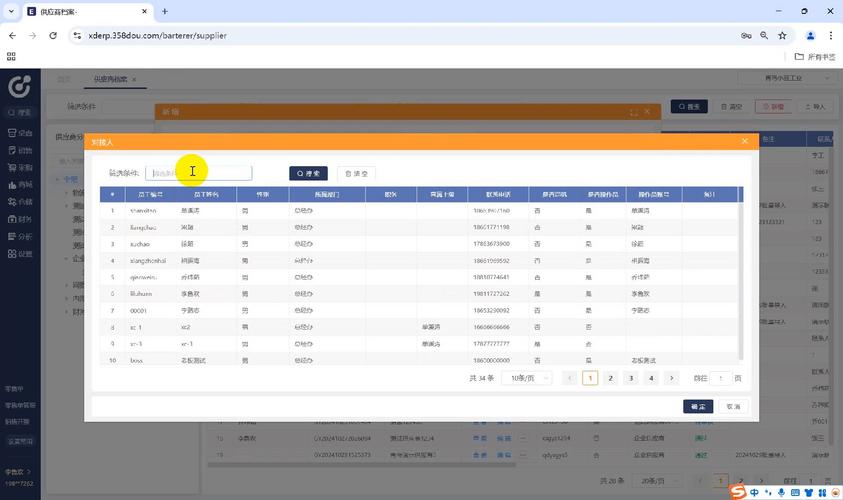Select the row for employee boss
843x500 pixels.
419,359
